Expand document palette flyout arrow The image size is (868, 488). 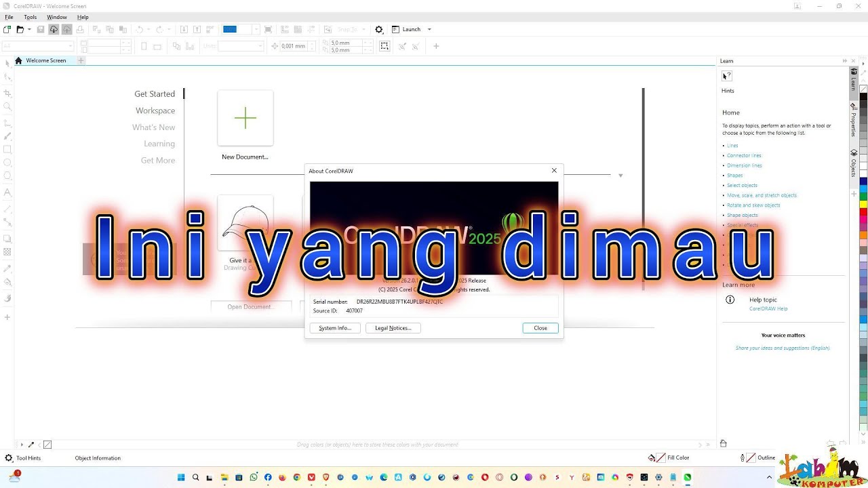point(22,445)
